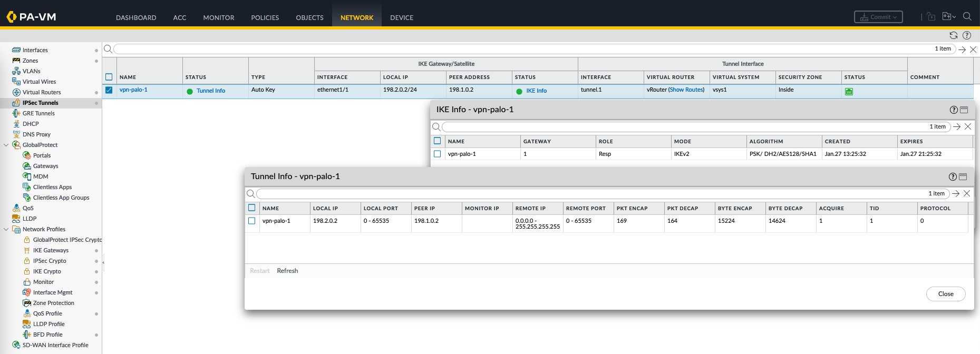Click the Show Routes link
This screenshot has height=354, width=980.
(686, 90)
